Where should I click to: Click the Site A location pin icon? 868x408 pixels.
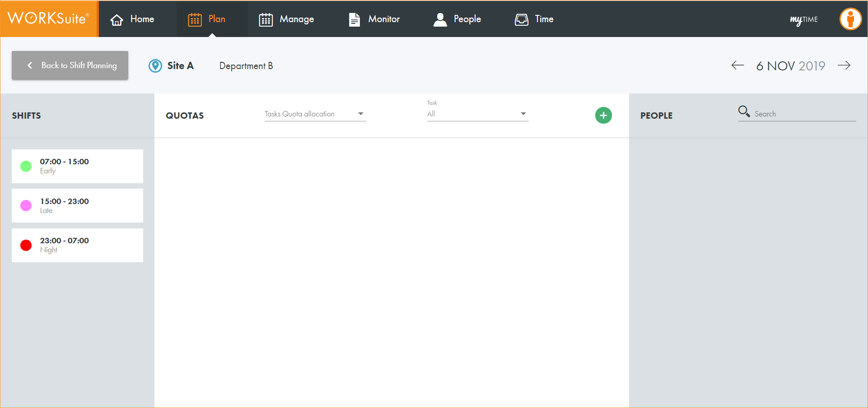click(x=155, y=66)
